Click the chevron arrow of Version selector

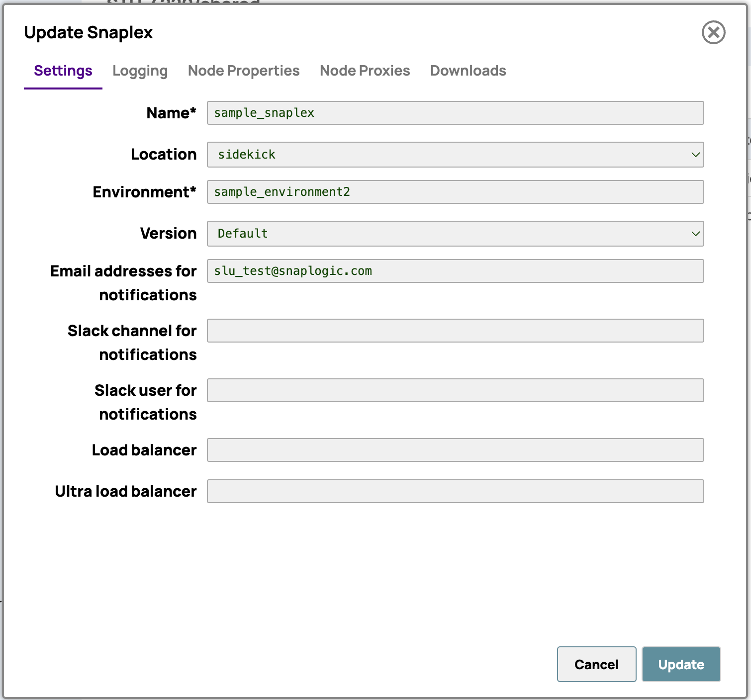click(x=695, y=234)
